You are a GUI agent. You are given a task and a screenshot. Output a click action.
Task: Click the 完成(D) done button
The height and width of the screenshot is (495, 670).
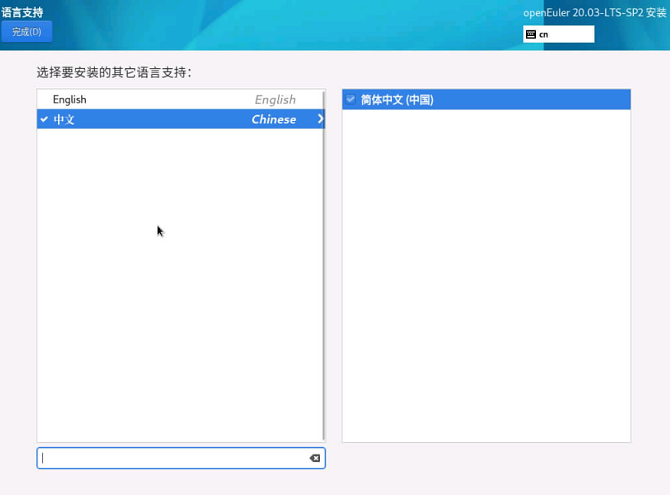point(27,32)
